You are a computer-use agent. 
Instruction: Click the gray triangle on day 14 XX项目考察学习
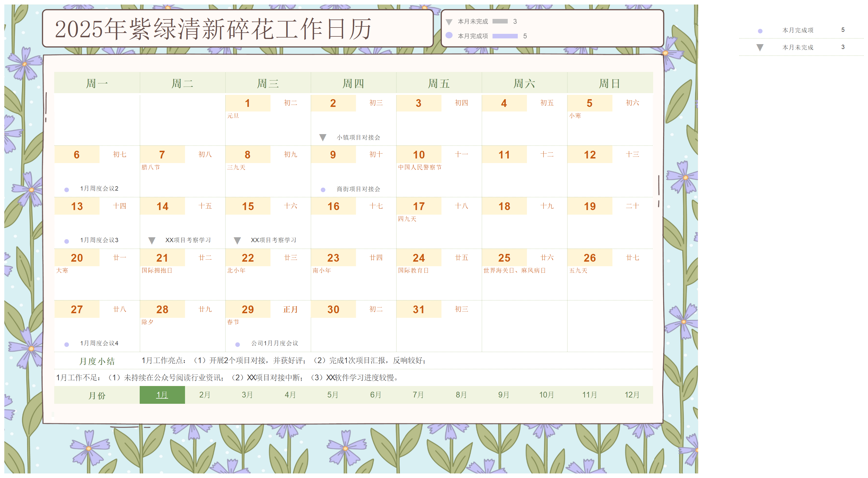tap(152, 241)
